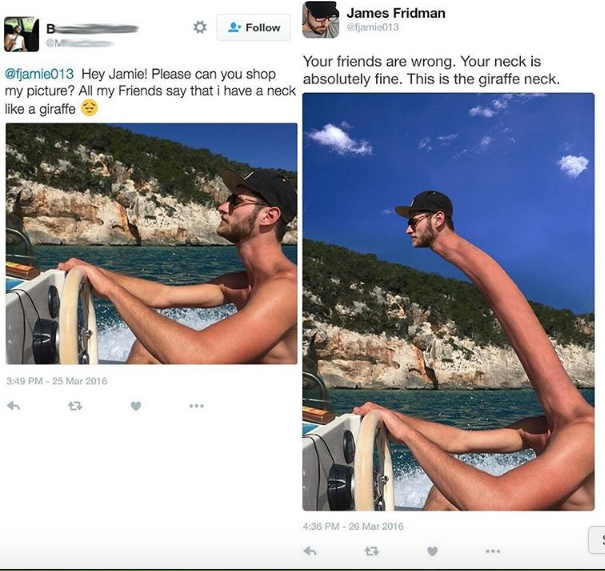Open more options dots on James Fridman's tweet
605x571 pixels.
pyautogui.click(x=493, y=551)
